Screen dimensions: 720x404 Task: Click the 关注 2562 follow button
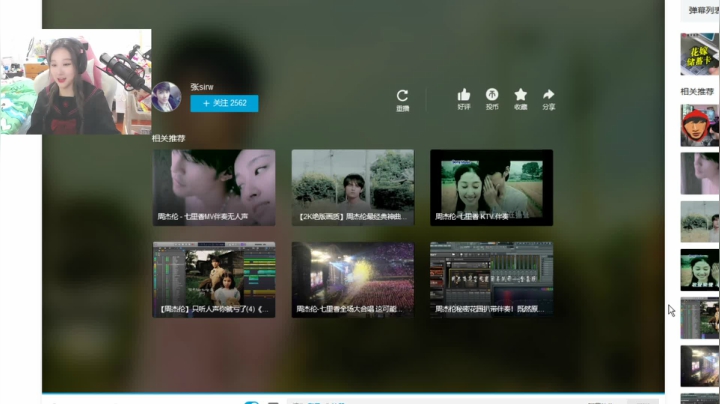pos(224,103)
